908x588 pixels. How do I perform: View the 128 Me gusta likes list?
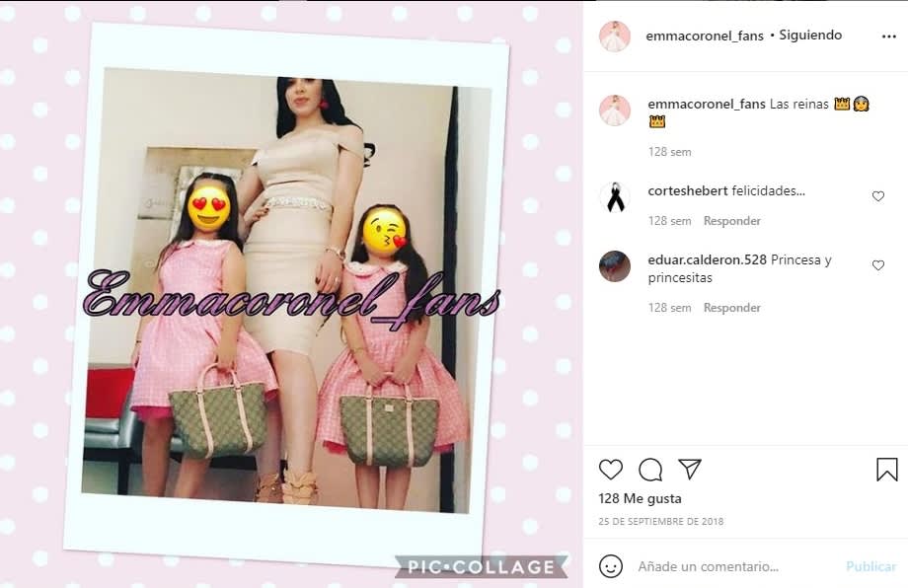[x=640, y=498]
